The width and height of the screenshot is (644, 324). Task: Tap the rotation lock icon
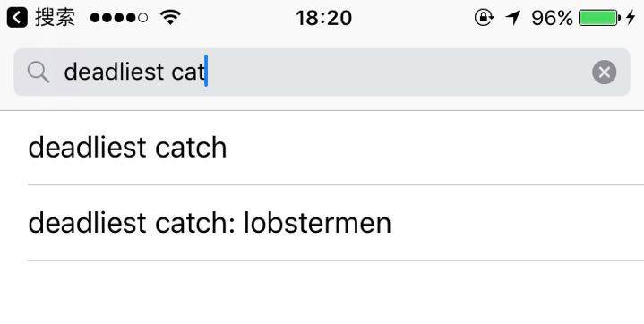484,18
